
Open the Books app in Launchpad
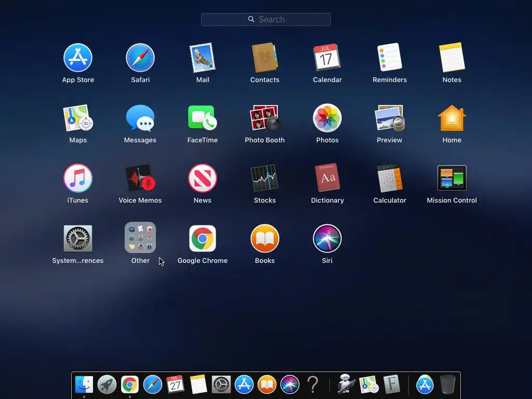264,238
